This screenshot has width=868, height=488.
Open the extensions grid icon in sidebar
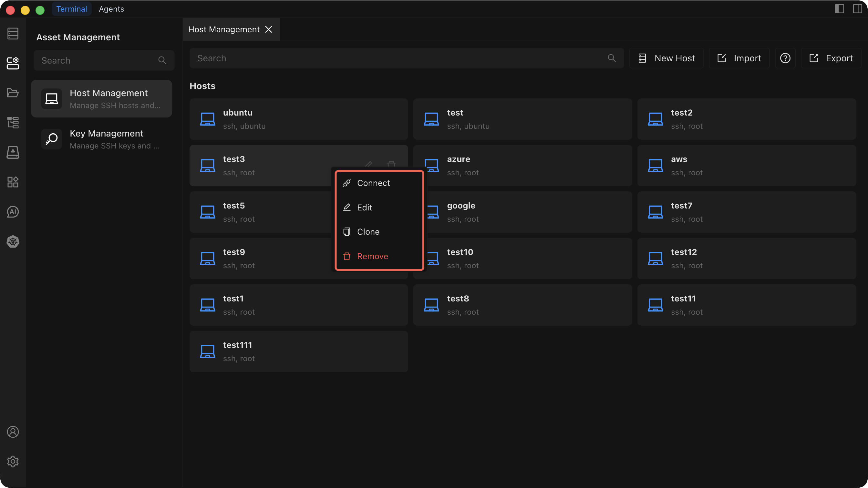click(x=13, y=182)
